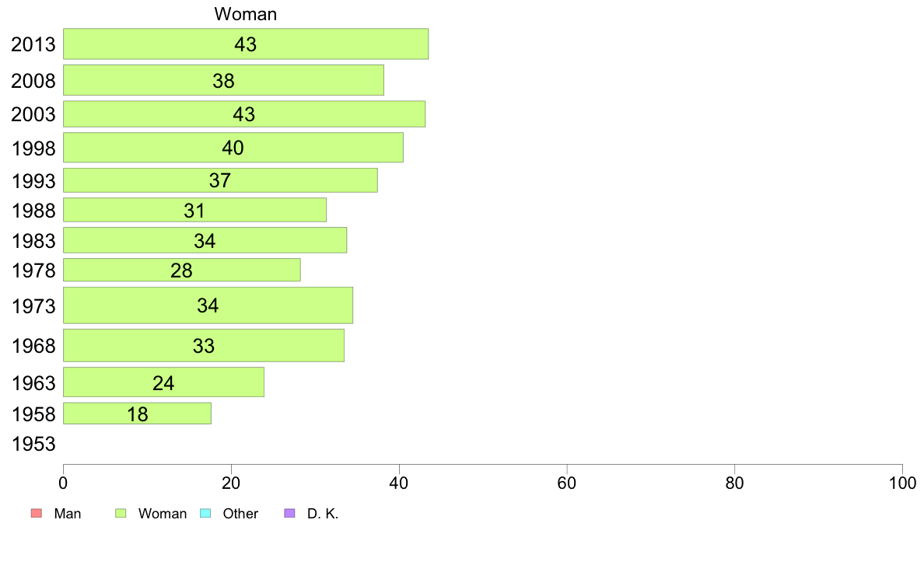The width and height of the screenshot is (924, 572).
Task: Click the purple D. K. legend swatch
Action: click(x=289, y=513)
